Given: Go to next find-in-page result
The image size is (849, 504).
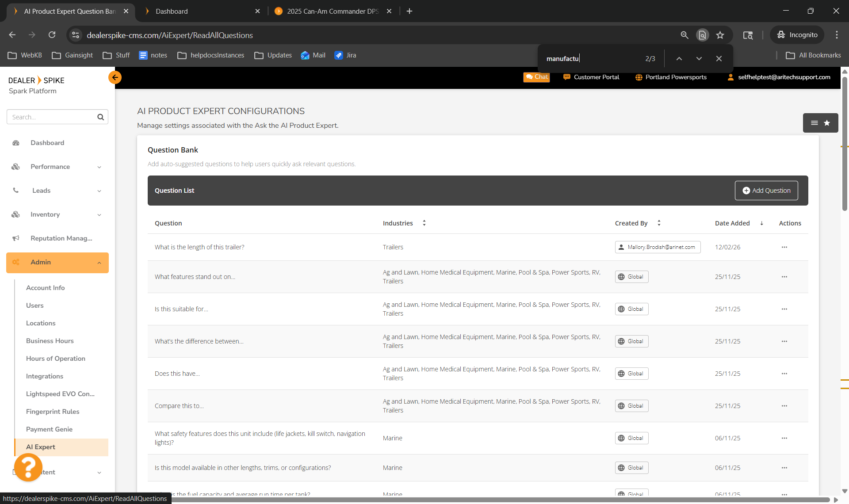Looking at the screenshot, I should pos(699,58).
